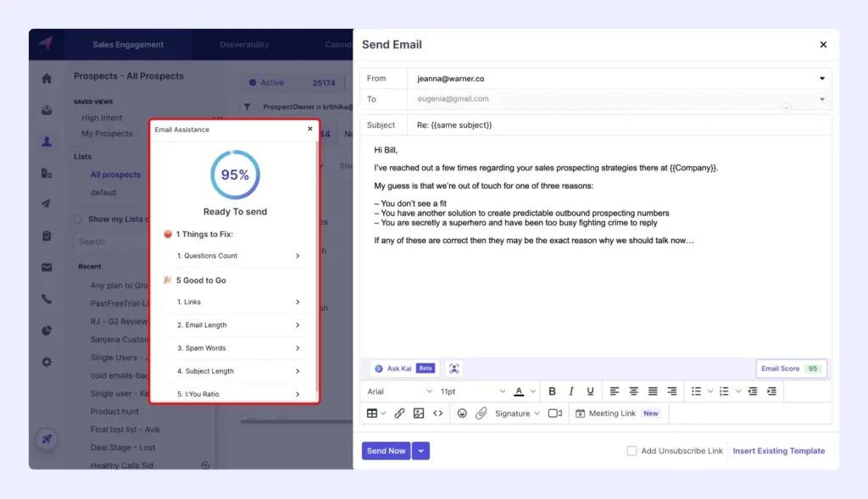This screenshot has height=499, width=868.
Task: Select the insert code icon
Action: (438, 413)
